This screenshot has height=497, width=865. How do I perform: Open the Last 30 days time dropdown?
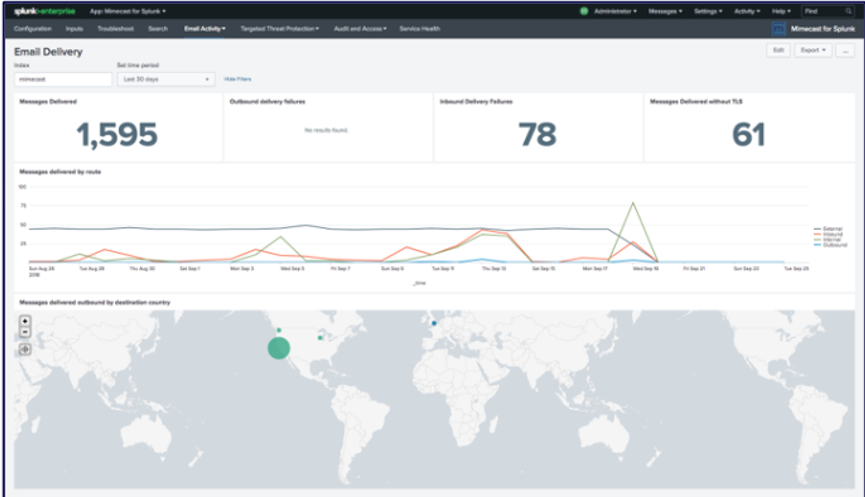165,78
